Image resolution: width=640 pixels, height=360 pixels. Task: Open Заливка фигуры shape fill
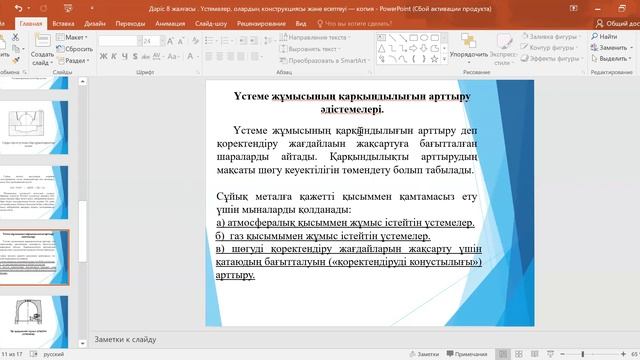pos(551,36)
